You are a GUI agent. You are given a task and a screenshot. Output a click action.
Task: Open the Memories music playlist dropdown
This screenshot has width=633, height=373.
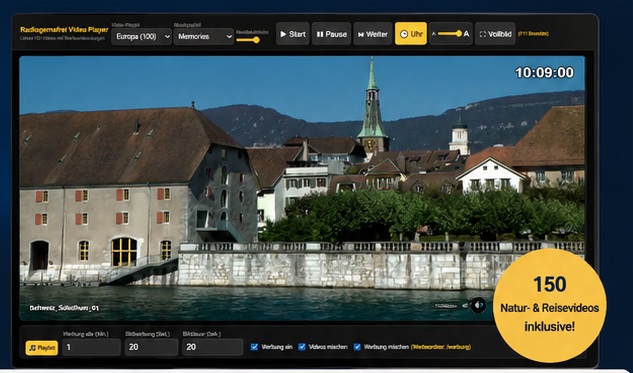(203, 36)
